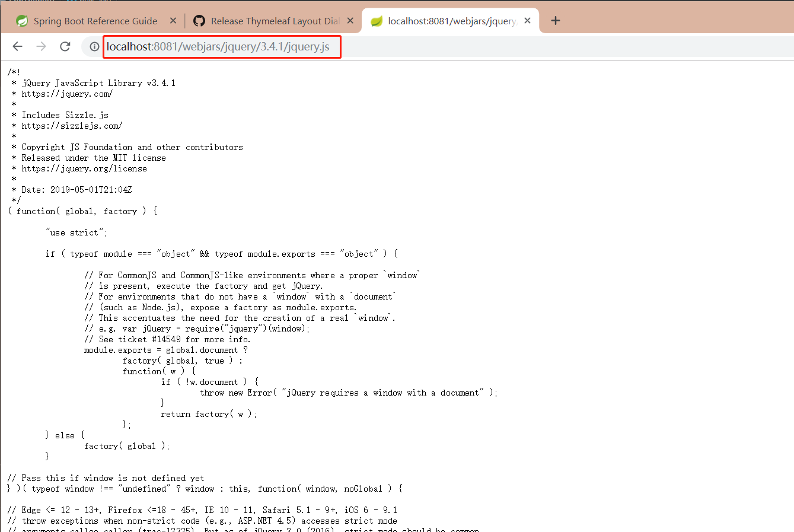Close the localhost:8081 webjars tab

point(527,21)
